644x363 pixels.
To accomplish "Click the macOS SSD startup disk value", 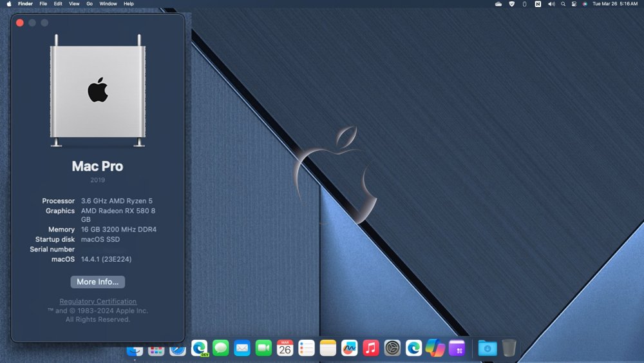I will [100, 239].
